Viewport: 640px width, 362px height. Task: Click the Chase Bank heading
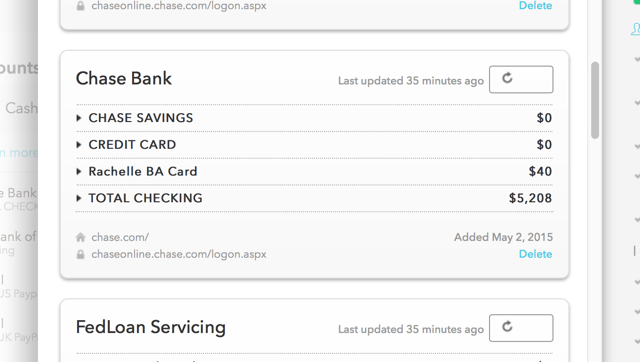[x=124, y=78]
